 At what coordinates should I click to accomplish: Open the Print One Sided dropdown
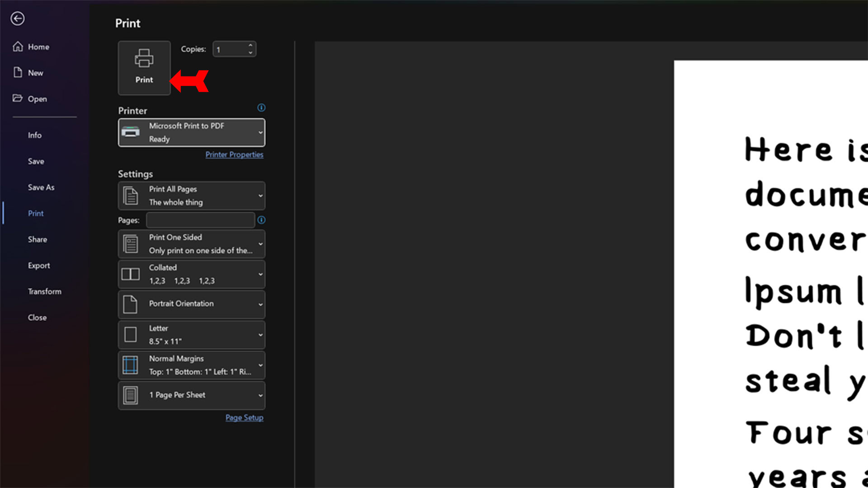click(192, 244)
